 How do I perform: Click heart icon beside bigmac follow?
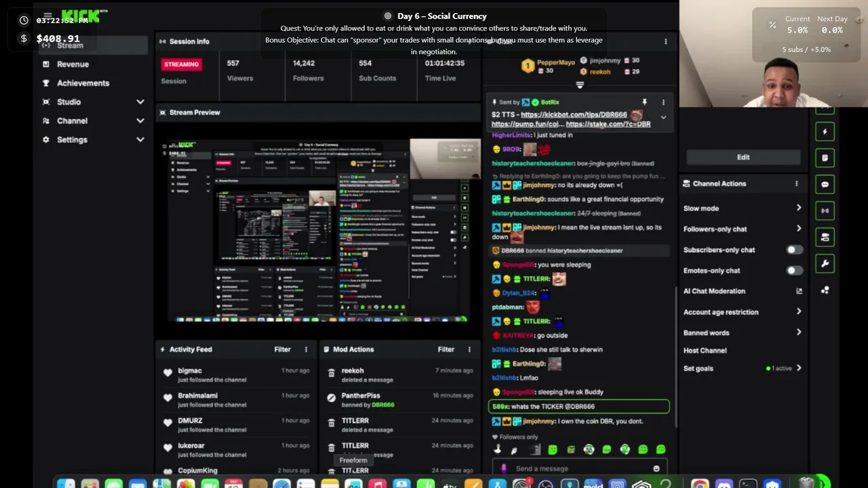[x=167, y=373]
